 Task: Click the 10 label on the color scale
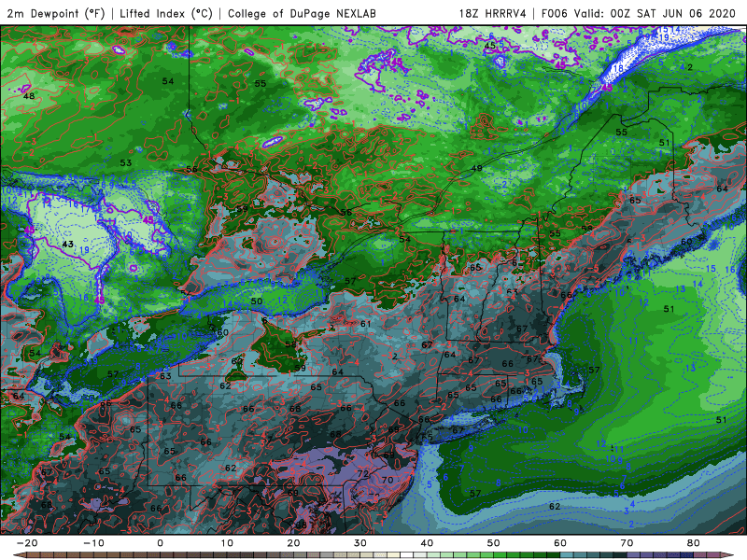[227, 543]
